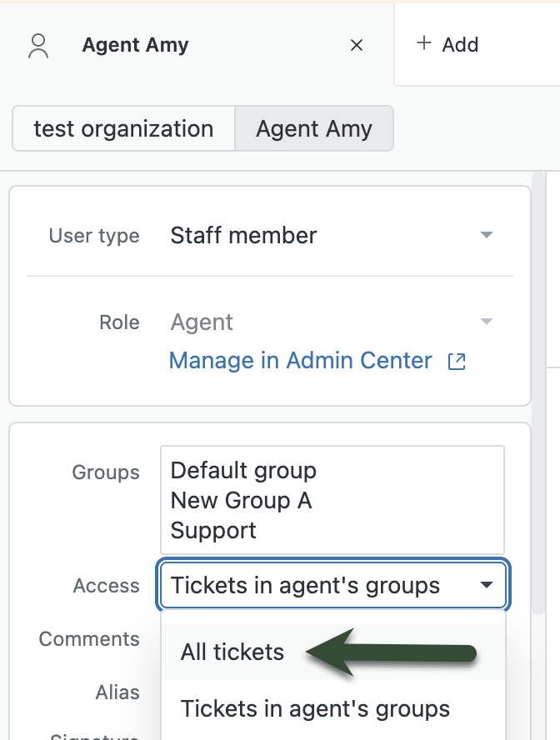This screenshot has width=560, height=740.
Task: Select Support in the Groups list
Action: (x=213, y=530)
